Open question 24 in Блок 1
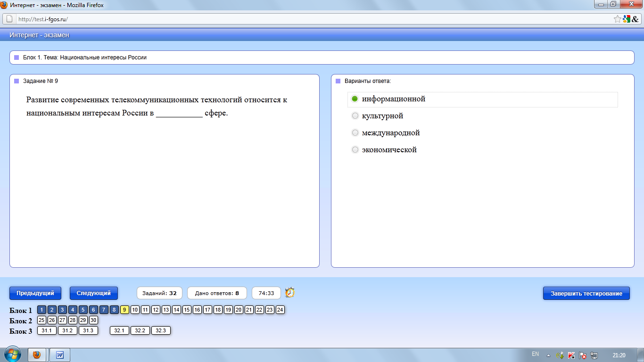The width and height of the screenshot is (644, 362). [280, 310]
